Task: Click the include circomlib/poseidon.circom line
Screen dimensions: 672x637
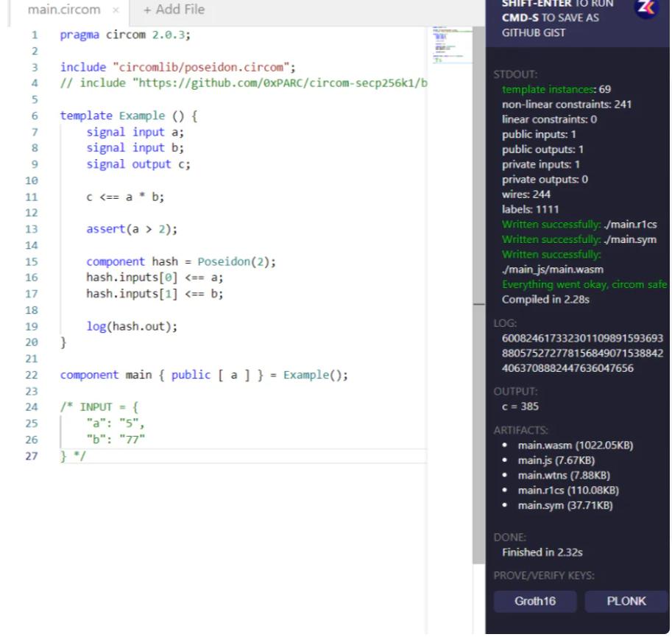Action: click(x=177, y=67)
